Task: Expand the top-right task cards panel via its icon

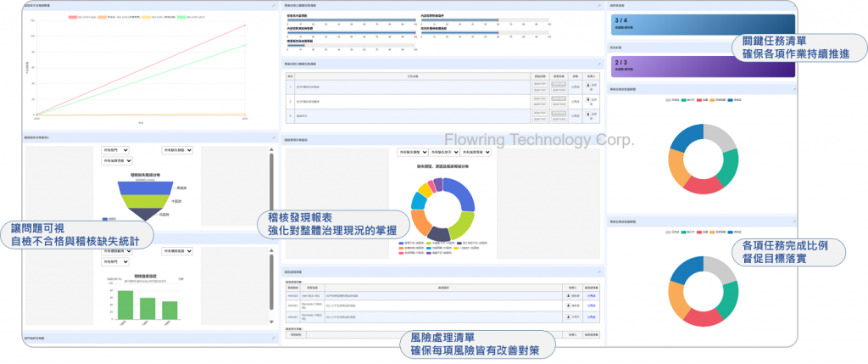Action: point(795,6)
